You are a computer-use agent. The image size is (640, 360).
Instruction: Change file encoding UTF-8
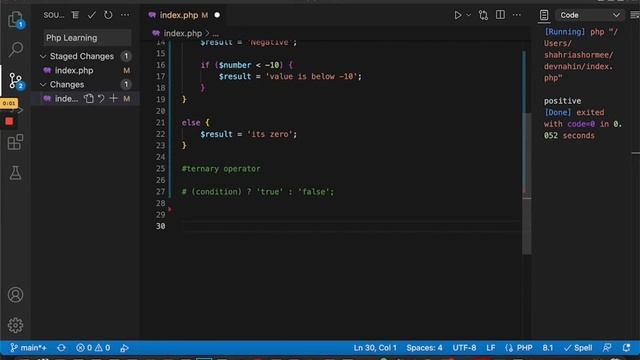click(x=464, y=348)
